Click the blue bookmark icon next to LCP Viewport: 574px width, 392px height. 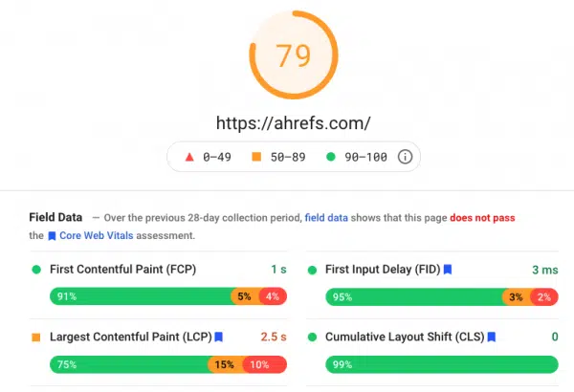[218, 337]
